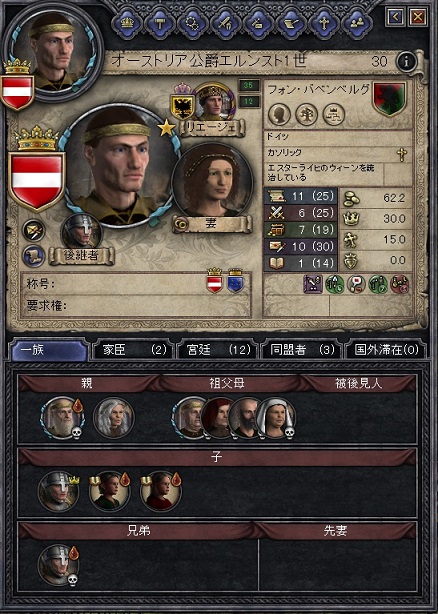Open the 同盟者 (3) allies tab
Image resolution: width=438 pixels, height=614 pixels.
tap(301, 350)
